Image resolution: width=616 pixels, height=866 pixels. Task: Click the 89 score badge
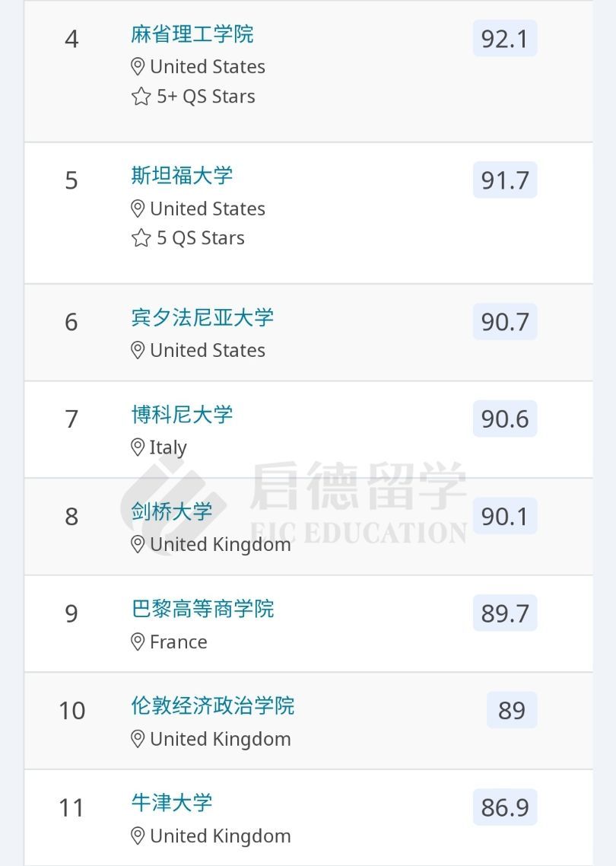coord(512,710)
